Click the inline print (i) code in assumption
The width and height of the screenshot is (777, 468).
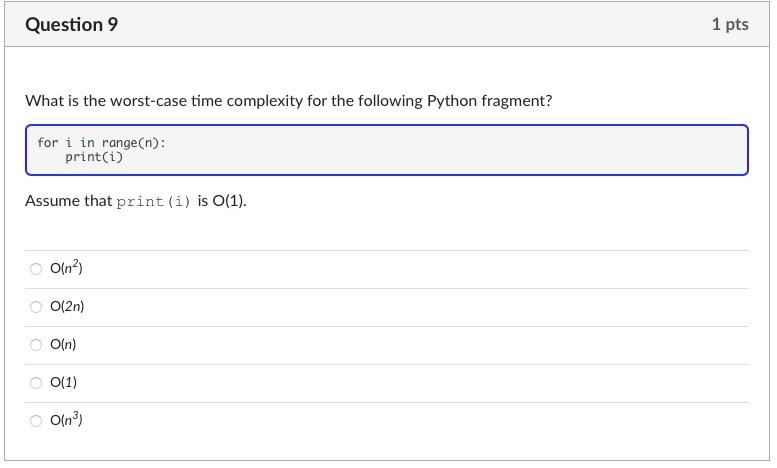pyautogui.click(x=153, y=202)
